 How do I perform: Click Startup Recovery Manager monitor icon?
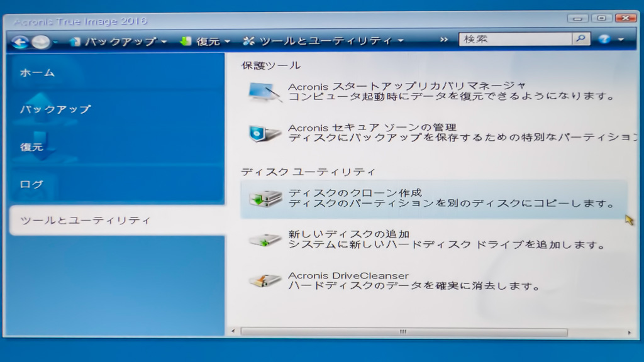265,92
